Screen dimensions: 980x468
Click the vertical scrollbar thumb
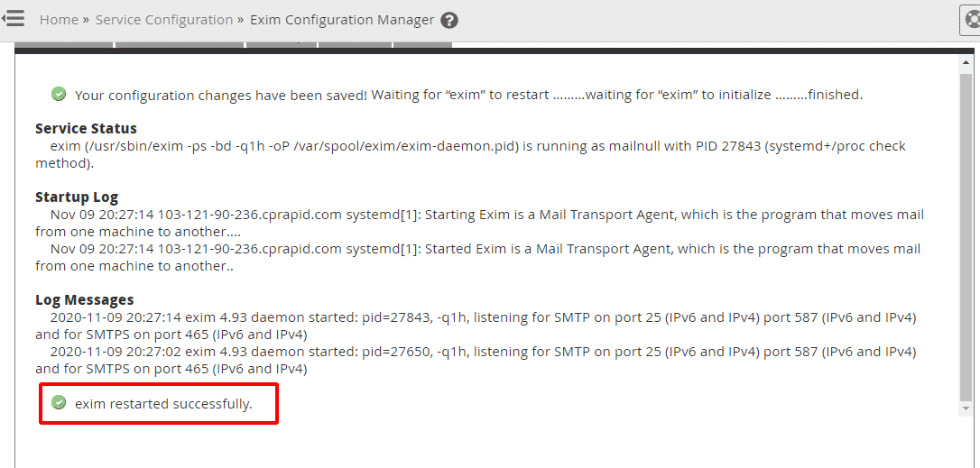pos(966,234)
